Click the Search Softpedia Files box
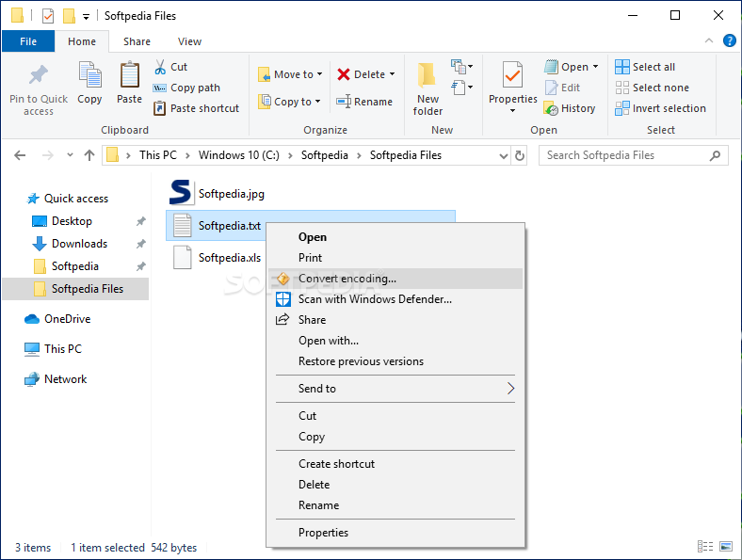This screenshot has width=742, height=560. (633, 155)
